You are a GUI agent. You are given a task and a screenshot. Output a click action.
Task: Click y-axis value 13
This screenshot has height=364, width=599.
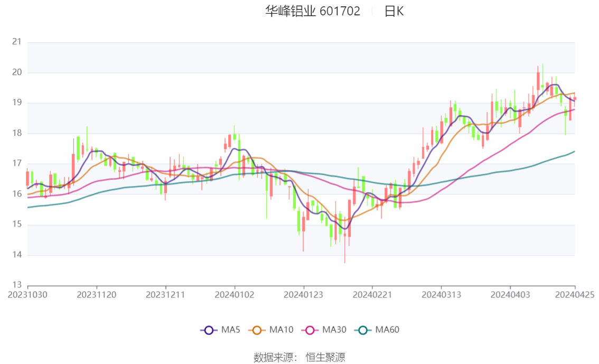17,285
